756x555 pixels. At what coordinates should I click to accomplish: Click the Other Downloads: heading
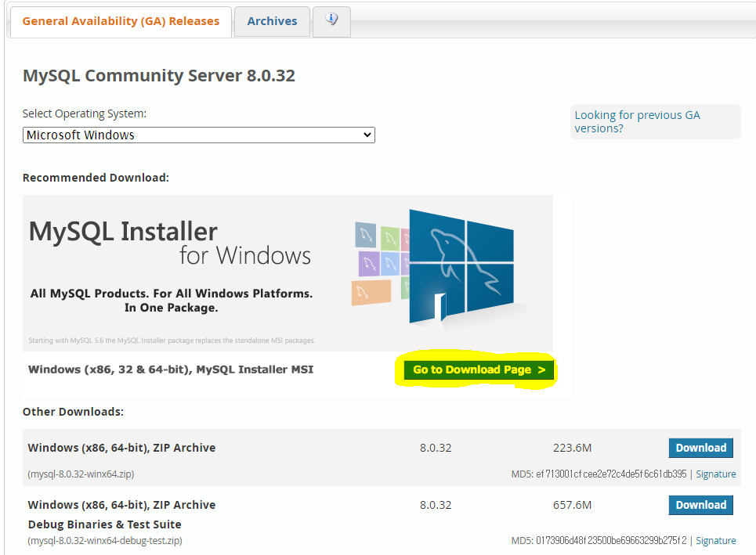point(74,412)
